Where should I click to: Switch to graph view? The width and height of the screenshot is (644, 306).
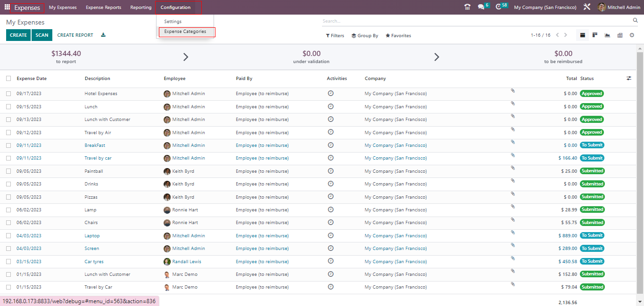(607, 35)
